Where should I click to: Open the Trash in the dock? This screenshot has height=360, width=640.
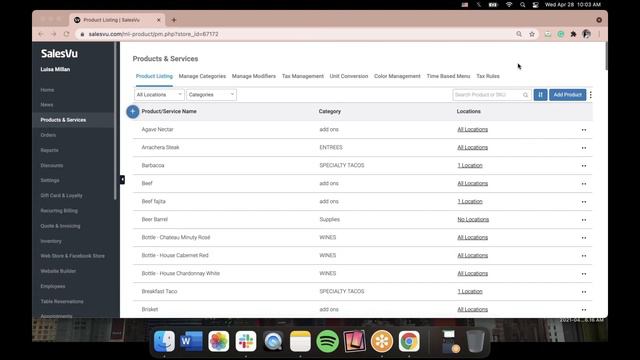click(475, 341)
